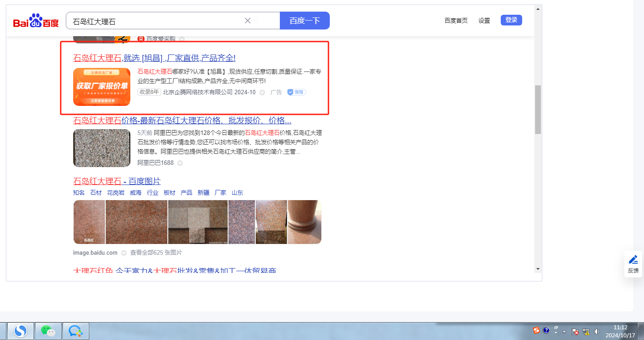Viewport: 644px width, 340px height.
Task: Click the 登录 login button
Action: (511, 20)
